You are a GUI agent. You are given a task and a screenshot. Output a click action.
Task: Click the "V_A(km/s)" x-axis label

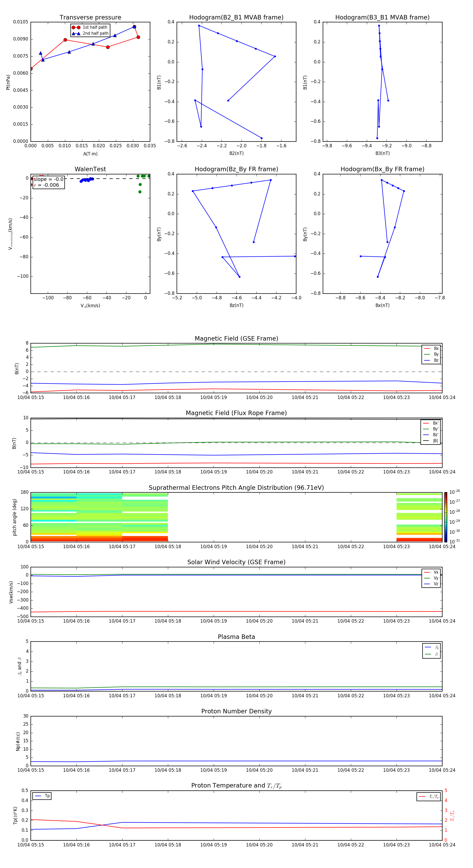[x=90, y=306]
